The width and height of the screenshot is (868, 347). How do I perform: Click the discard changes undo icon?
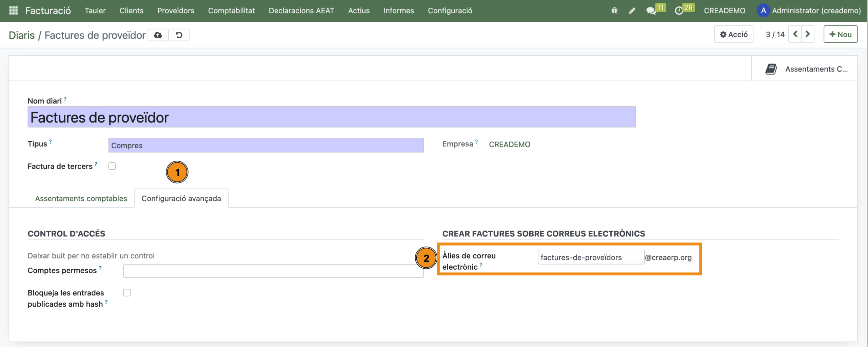coord(179,35)
